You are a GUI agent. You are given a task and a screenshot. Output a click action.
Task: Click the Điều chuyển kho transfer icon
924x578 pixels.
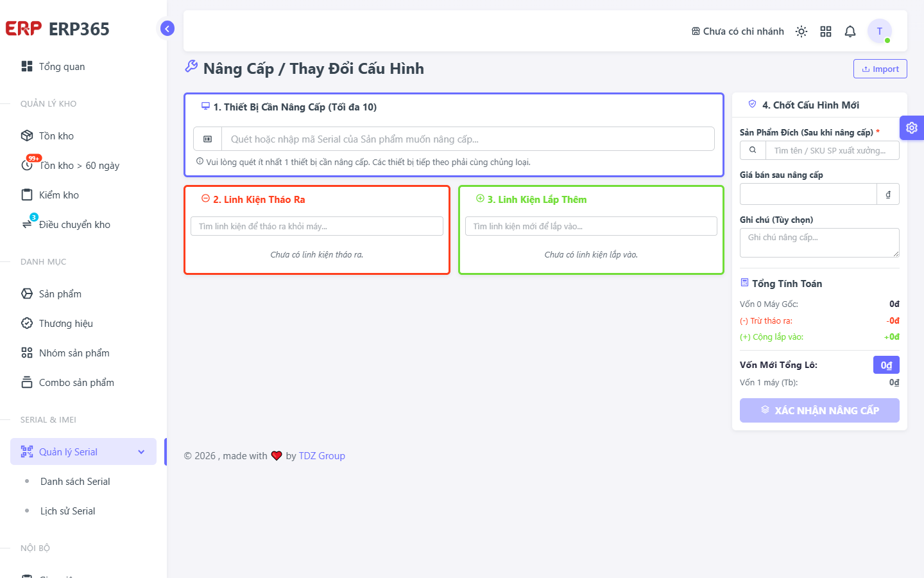point(27,225)
